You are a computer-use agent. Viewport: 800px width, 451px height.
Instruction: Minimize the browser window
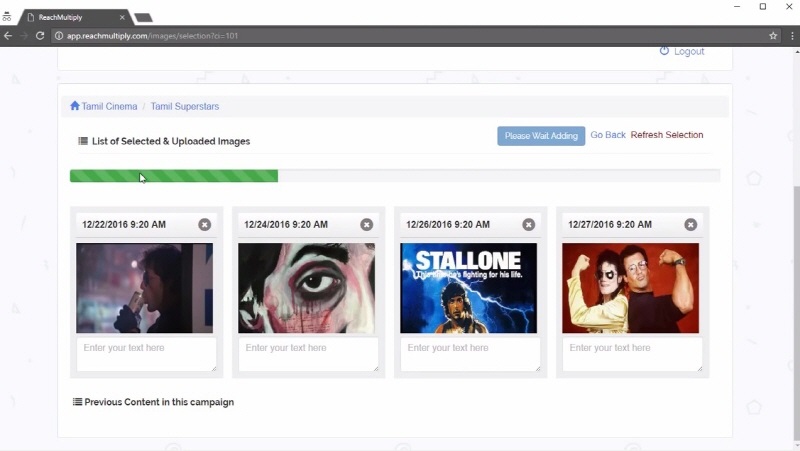click(737, 7)
